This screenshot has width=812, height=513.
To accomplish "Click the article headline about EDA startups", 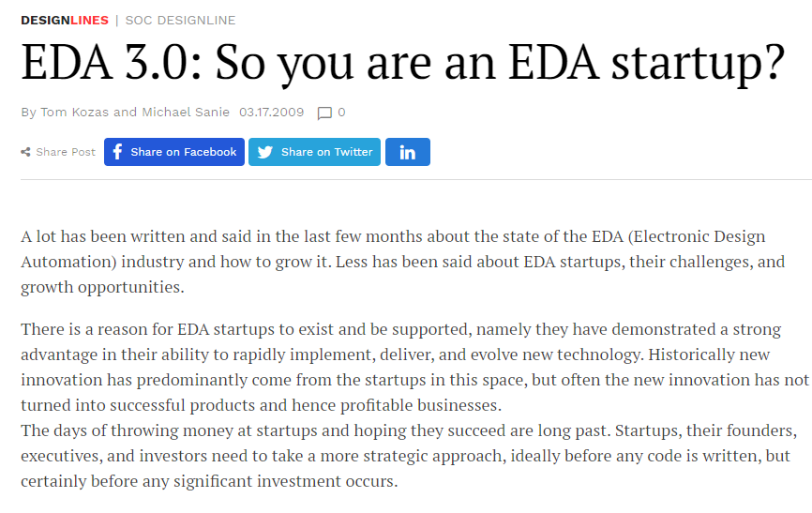I will (x=403, y=63).
